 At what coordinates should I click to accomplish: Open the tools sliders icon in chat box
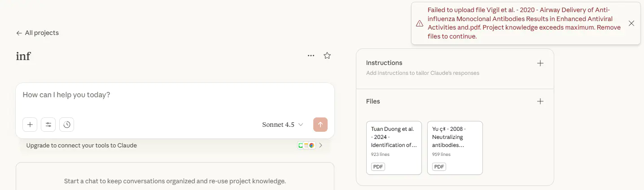point(48,125)
